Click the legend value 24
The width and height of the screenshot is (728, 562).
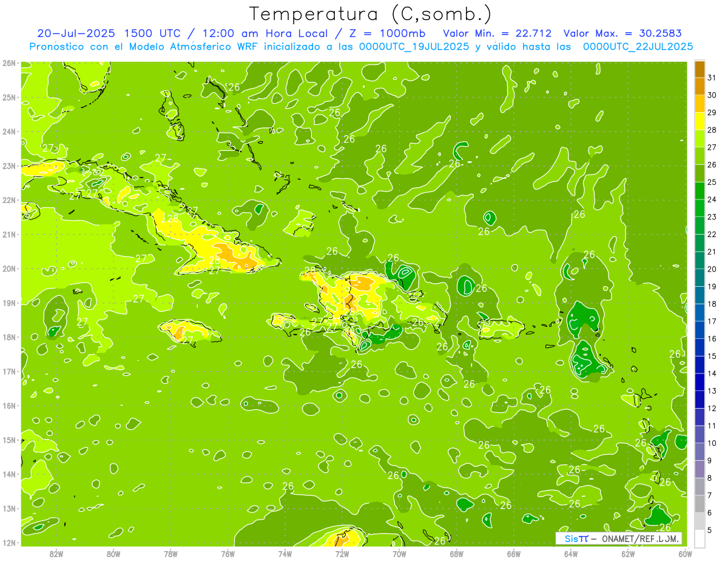click(x=712, y=199)
